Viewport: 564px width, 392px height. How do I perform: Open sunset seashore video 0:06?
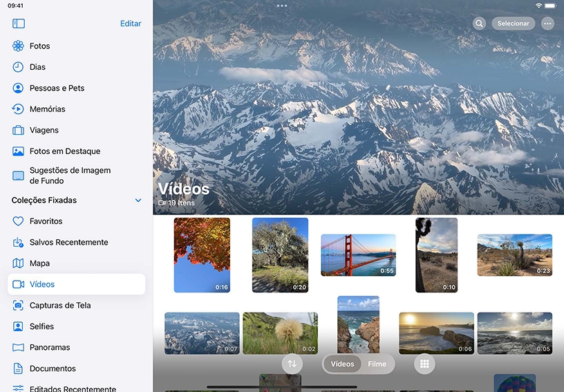pos(437,333)
